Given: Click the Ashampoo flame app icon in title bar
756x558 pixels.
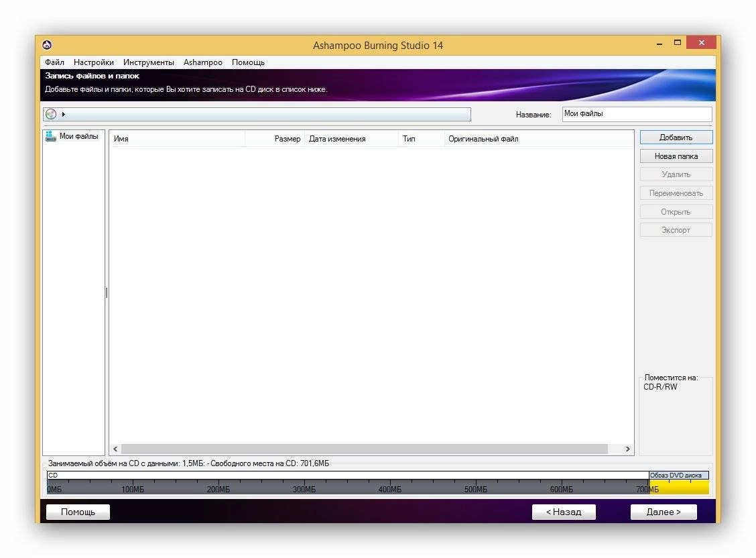Looking at the screenshot, I should 47,45.
